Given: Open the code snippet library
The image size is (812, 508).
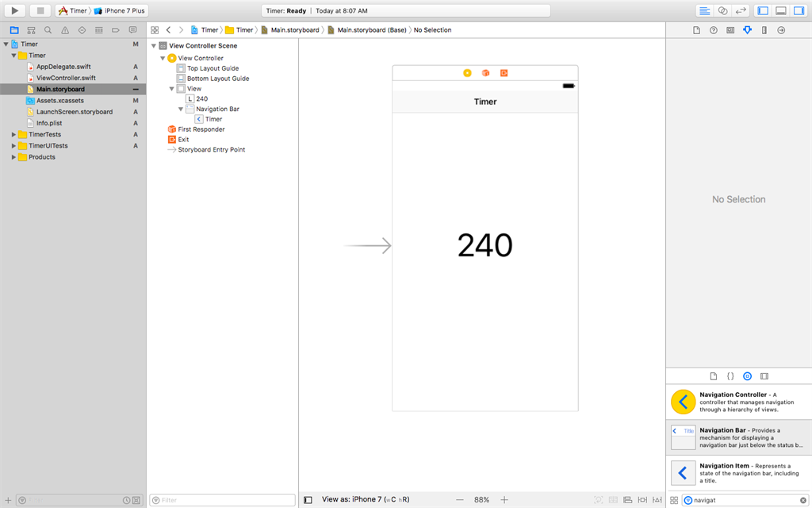Looking at the screenshot, I should (730, 376).
